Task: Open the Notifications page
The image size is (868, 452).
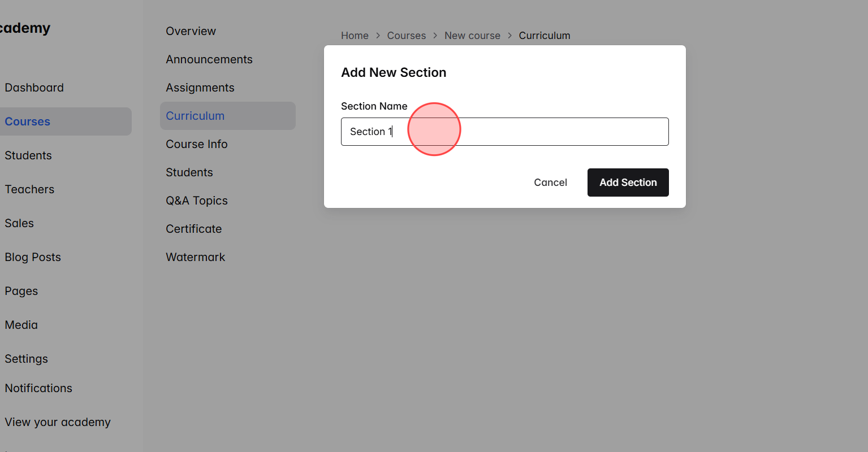Action: pos(38,388)
